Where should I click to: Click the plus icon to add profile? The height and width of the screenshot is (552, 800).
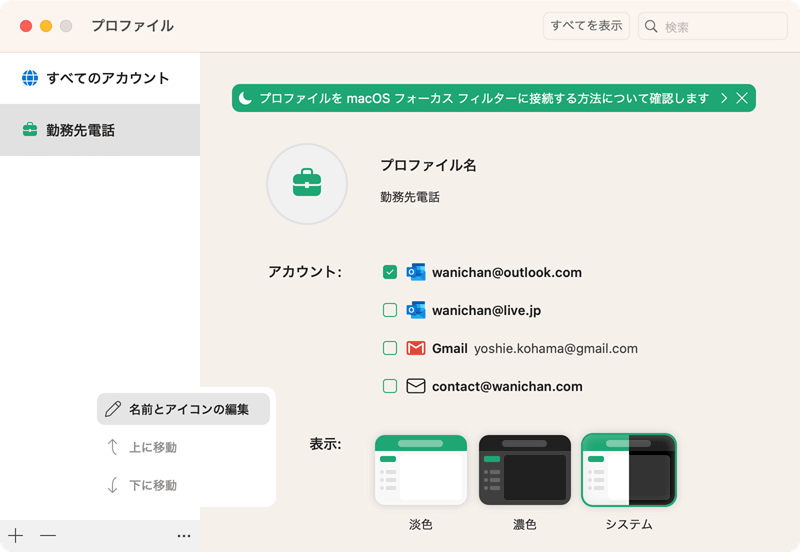(x=16, y=536)
